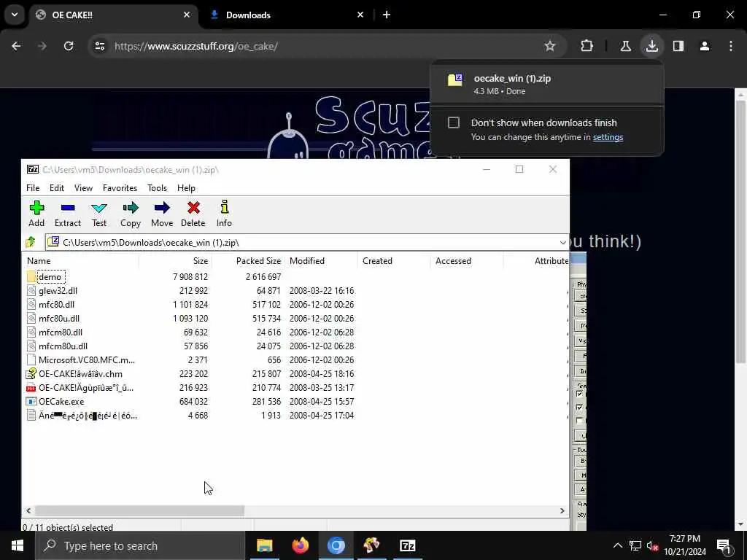Open the Chrome extensions puzzle icon
Viewport: 747px width, 560px height.
[587, 46]
